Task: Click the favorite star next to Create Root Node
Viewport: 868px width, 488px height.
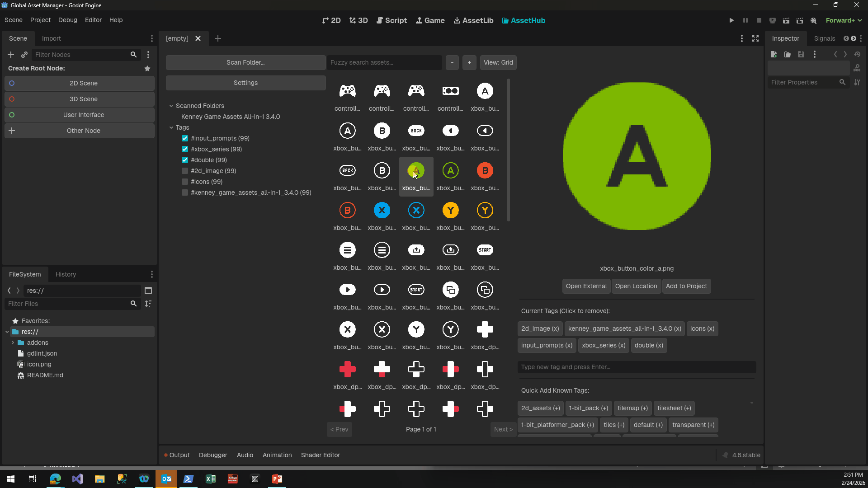Action: 147,68
